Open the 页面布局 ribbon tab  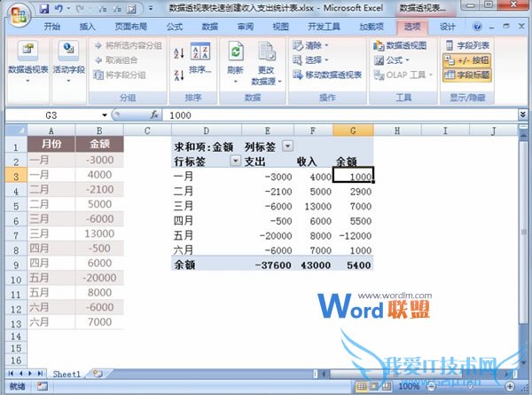tap(130, 27)
